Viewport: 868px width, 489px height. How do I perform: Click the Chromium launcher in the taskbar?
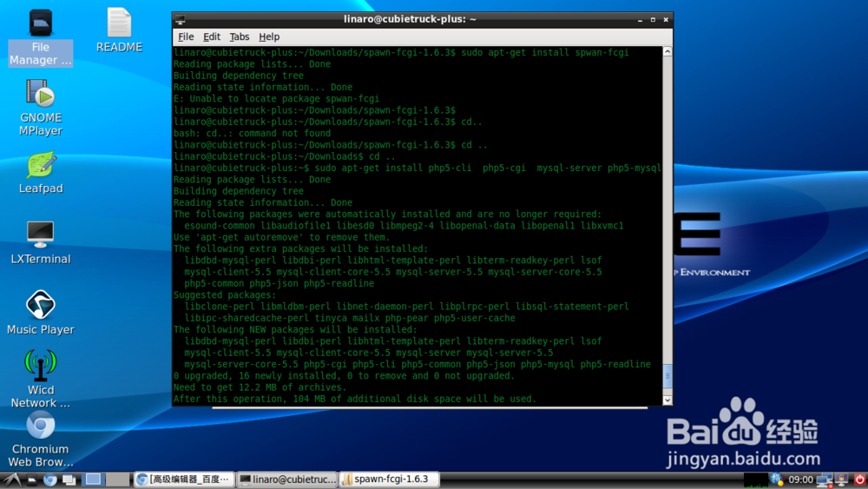pos(49,479)
